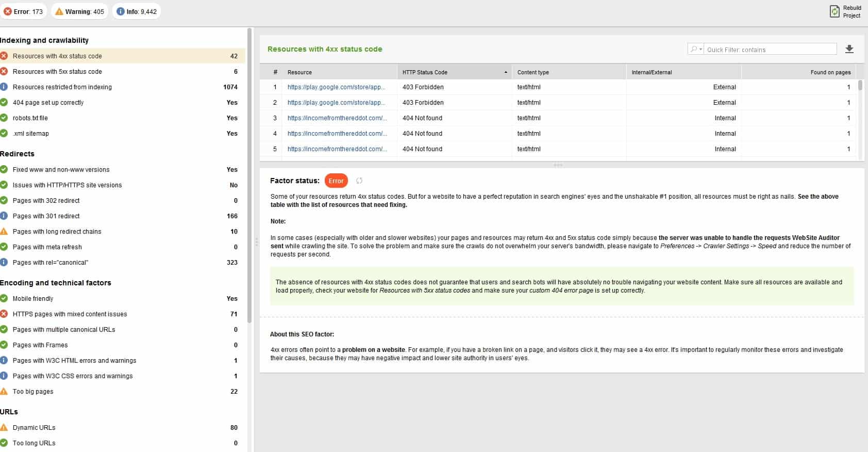Click the orange Warning triangle icon
The image size is (868, 452).
click(59, 11)
